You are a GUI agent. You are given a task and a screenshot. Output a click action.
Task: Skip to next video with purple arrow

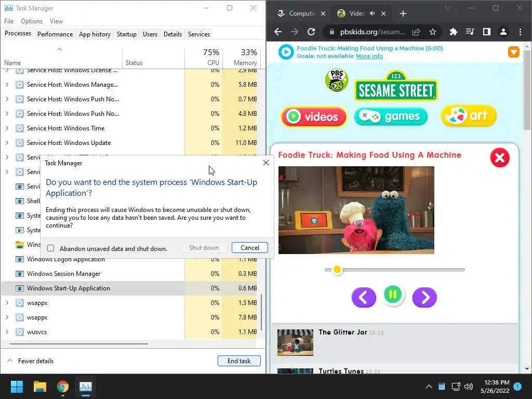(424, 298)
